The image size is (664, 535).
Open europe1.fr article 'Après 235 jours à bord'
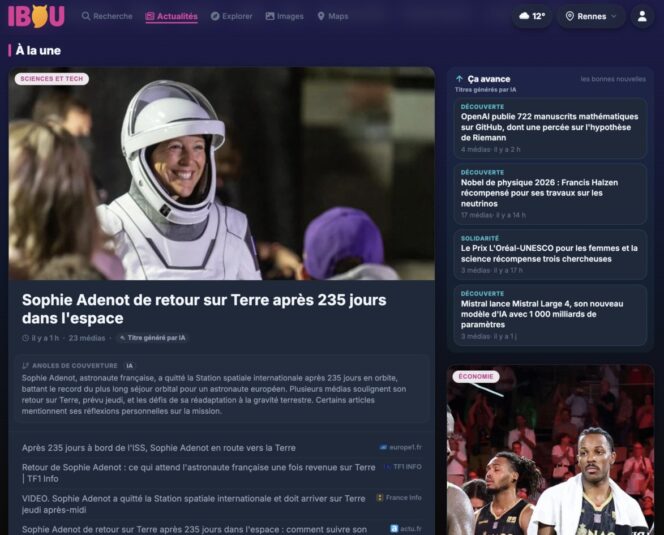pyautogui.click(x=159, y=448)
